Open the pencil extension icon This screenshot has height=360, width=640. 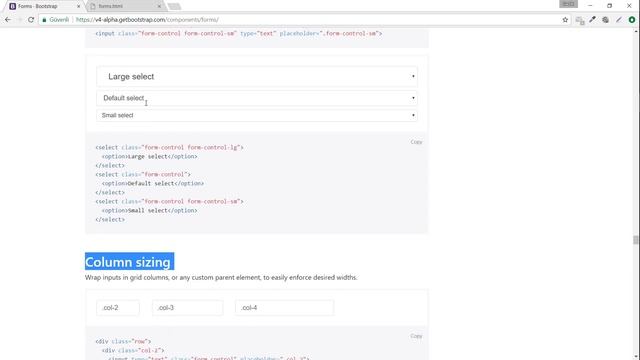coord(619,20)
